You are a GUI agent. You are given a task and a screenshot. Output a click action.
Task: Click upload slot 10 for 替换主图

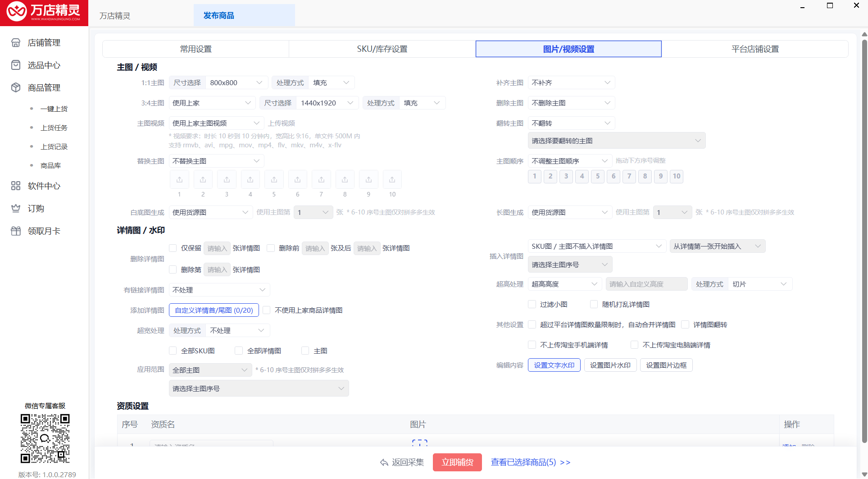[392, 179]
